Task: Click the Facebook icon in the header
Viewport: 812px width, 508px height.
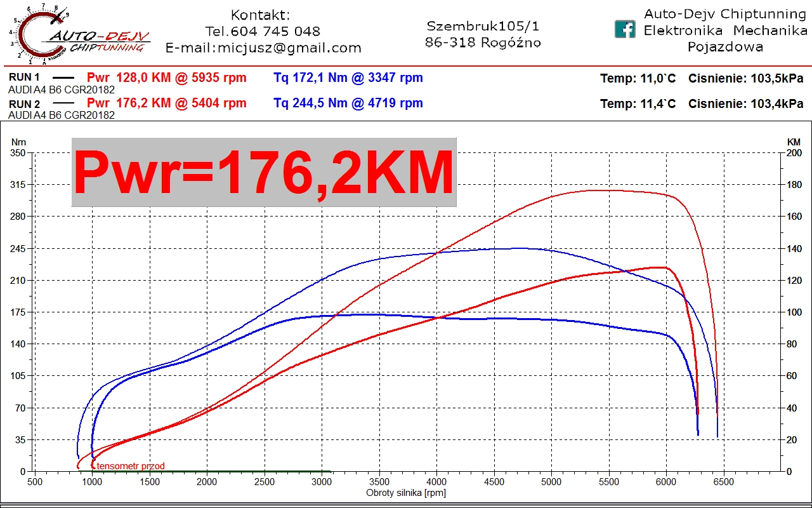Action: coord(625,29)
